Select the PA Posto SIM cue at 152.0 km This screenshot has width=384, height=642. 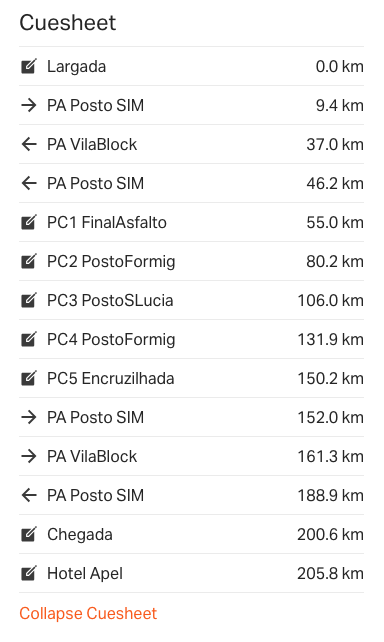191,417
